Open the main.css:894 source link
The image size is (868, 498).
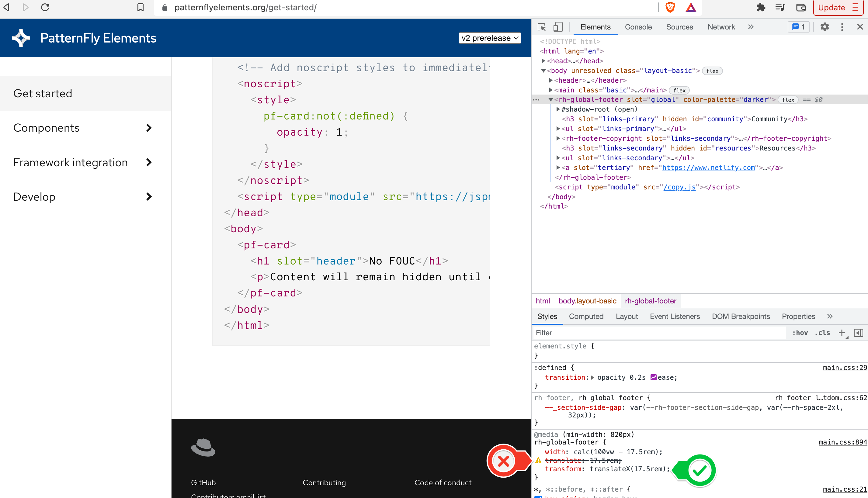(x=843, y=442)
